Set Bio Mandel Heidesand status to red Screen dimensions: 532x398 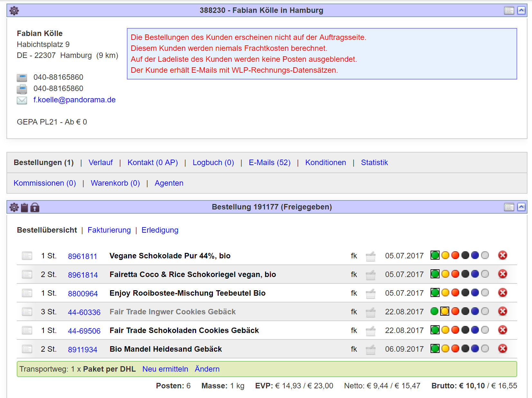(x=455, y=349)
